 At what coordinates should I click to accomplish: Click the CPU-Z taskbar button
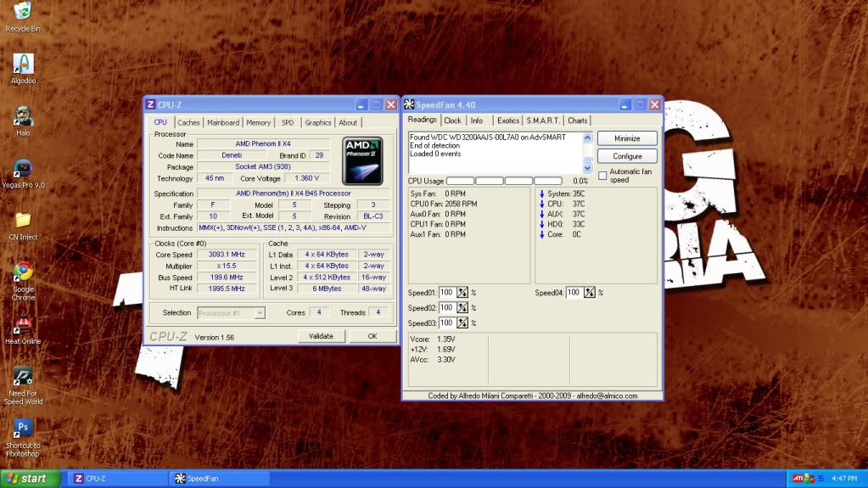118,479
